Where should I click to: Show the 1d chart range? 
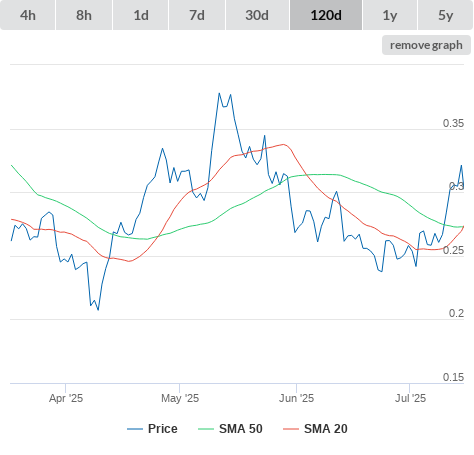pyautogui.click(x=141, y=15)
